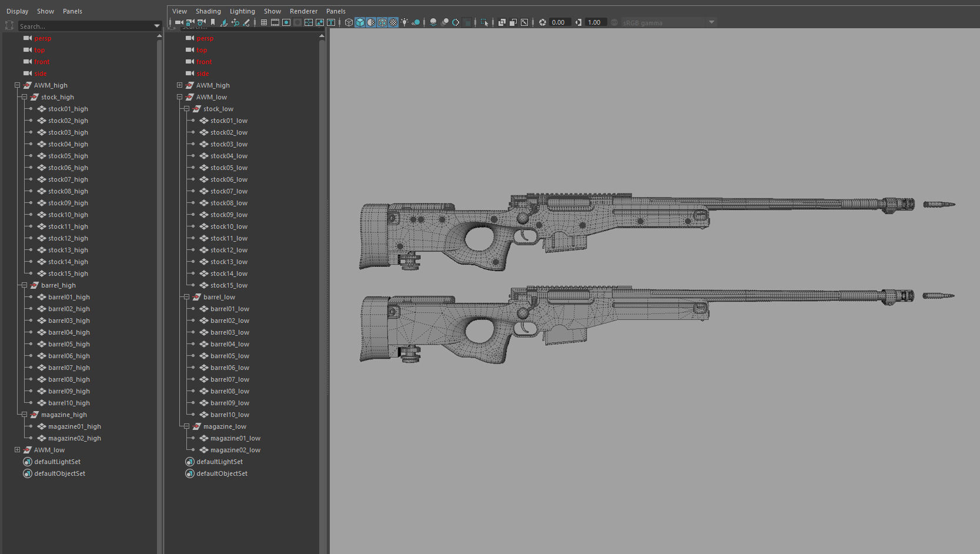Open the left outliner search dropdown arrow
Viewport: 980px width, 554px height.
157,26
